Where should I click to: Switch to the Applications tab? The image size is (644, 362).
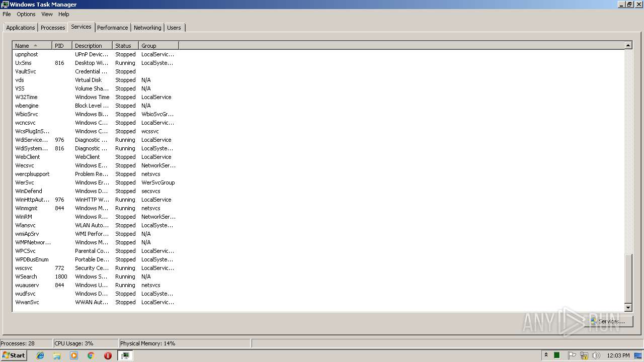(x=21, y=28)
